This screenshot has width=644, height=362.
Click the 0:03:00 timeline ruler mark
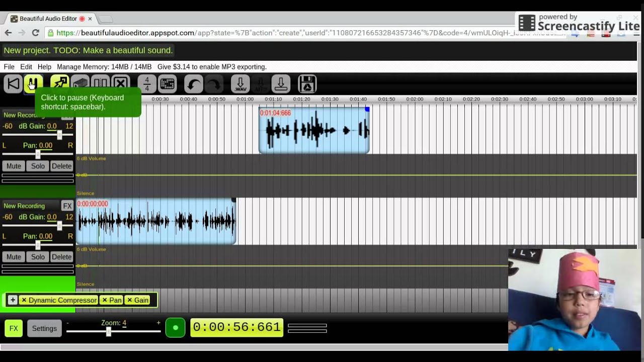[584, 100]
